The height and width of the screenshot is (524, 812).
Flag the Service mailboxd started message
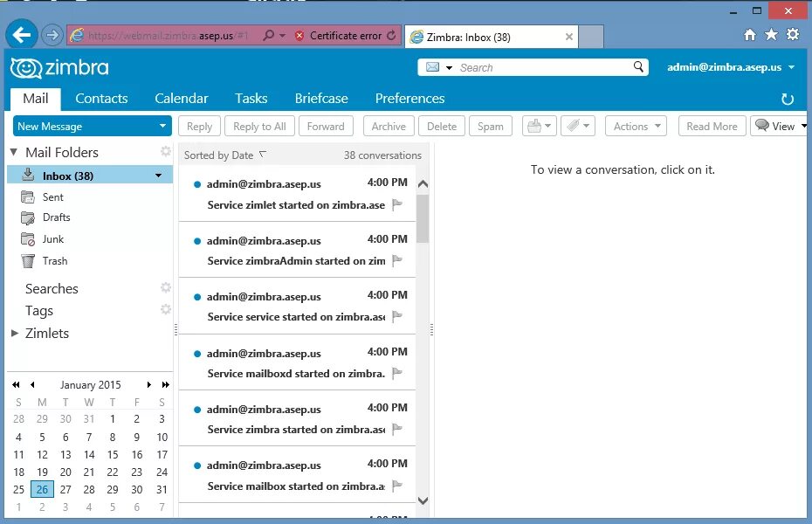click(x=397, y=373)
